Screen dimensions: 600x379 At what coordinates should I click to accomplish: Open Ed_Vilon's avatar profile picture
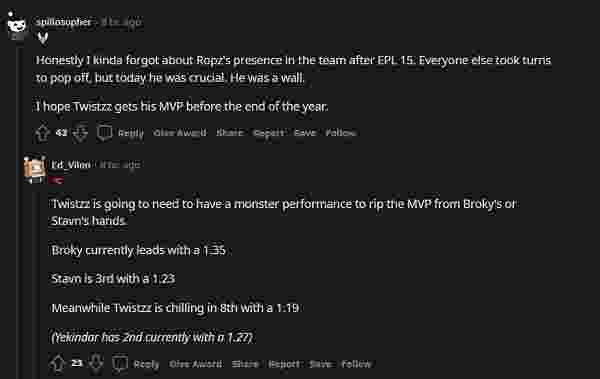click(34, 168)
